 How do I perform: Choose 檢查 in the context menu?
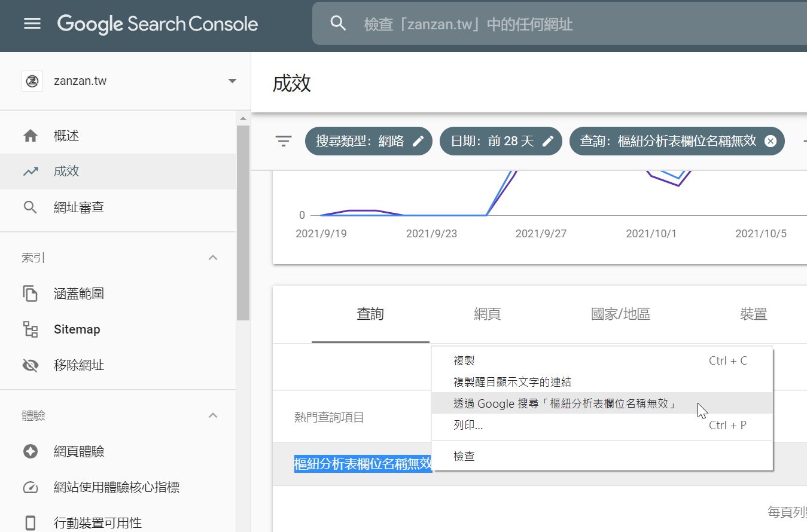602,456
